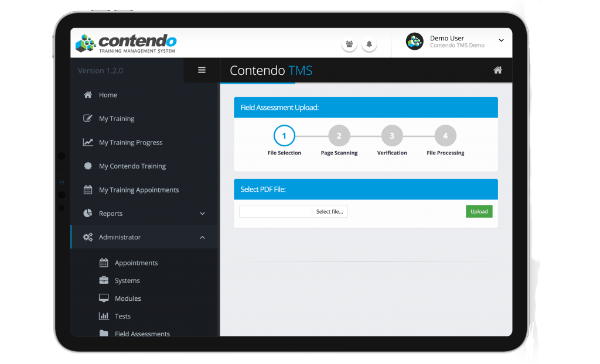Click the Contendo logo in header

click(126, 43)
